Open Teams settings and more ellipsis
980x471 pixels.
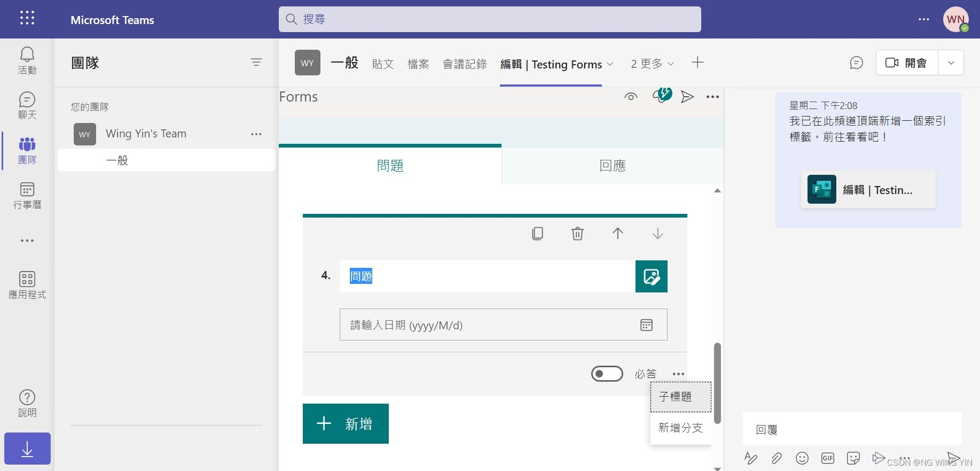pyautogui.click(x=924, y=19)
